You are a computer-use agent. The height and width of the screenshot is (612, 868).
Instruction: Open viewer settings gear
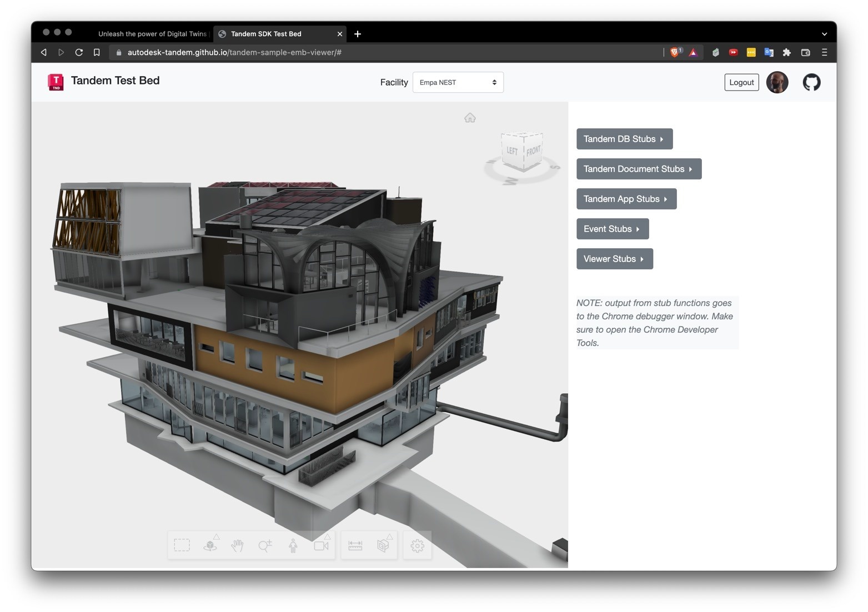click(418, 545)
